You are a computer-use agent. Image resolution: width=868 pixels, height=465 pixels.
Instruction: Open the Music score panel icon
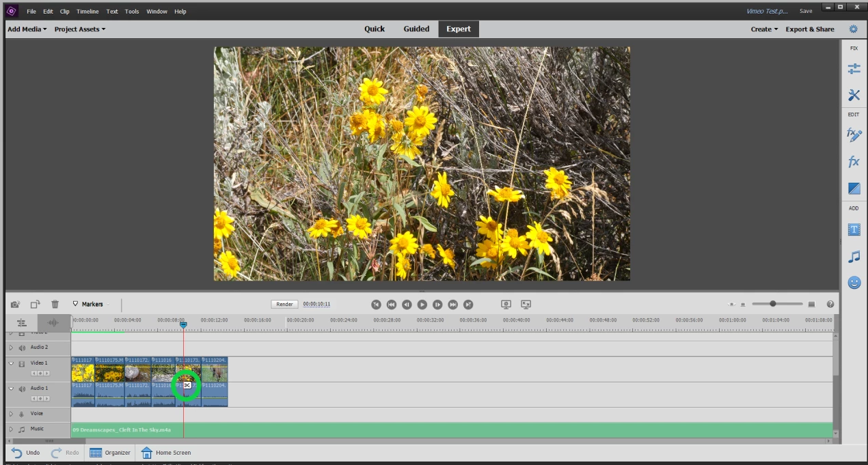click(854, 257)
